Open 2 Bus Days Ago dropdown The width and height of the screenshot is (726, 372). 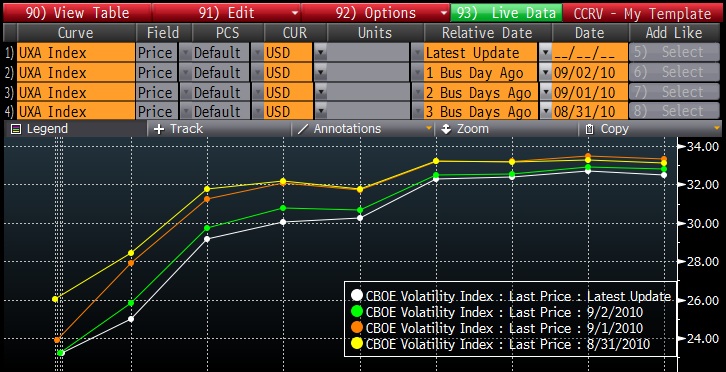pyautogui.click(x=545, y=93)
